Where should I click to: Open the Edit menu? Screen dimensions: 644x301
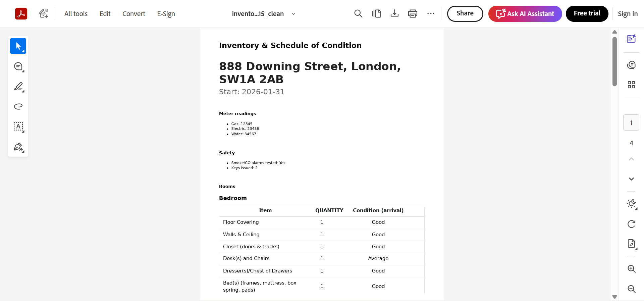105,14
